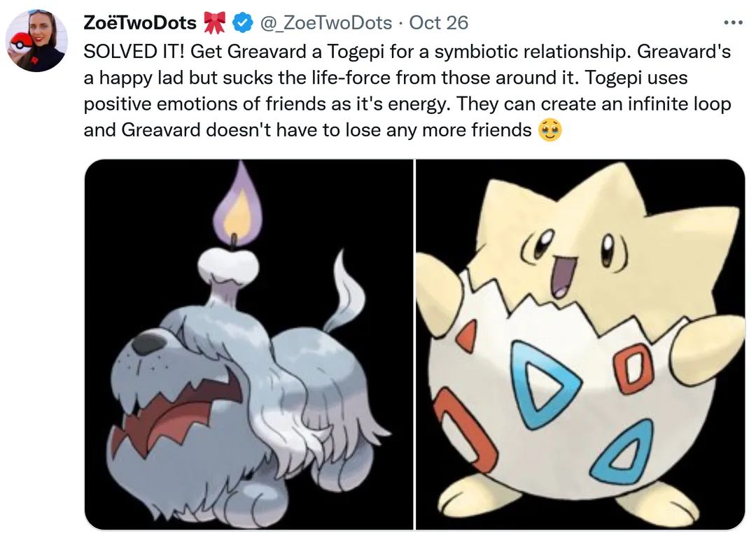The image size is (756, 533).
Task: Click the ZoëTwoDots display name
Action: click(140, 22)
